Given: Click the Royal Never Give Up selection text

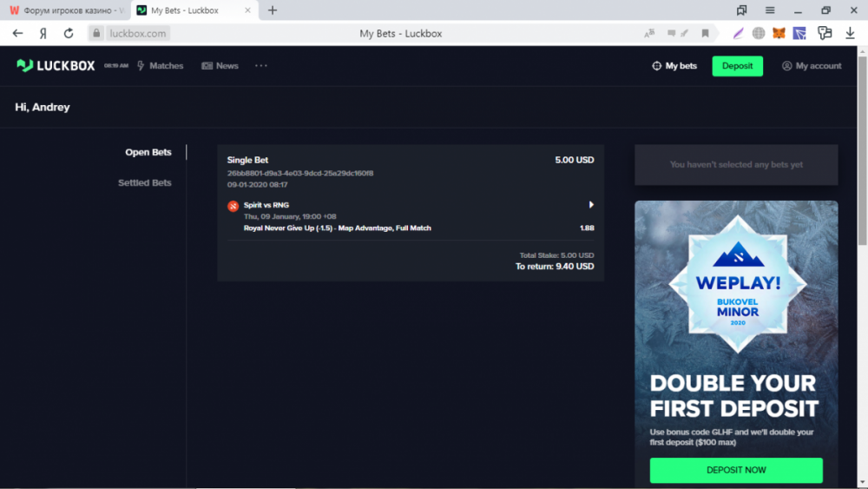Looking at the screenshot, I should click(337, 228).
